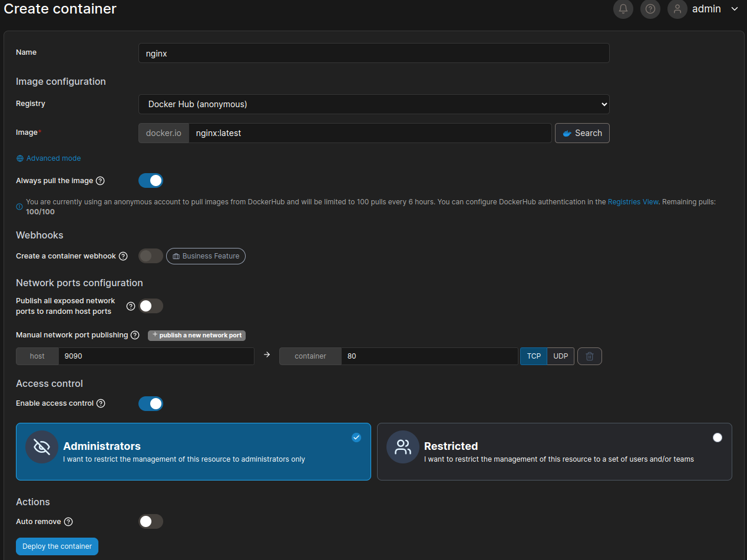
Task: Turn on the Auto remove toggle
Action: pyautogui.click(x=151, y=521)
